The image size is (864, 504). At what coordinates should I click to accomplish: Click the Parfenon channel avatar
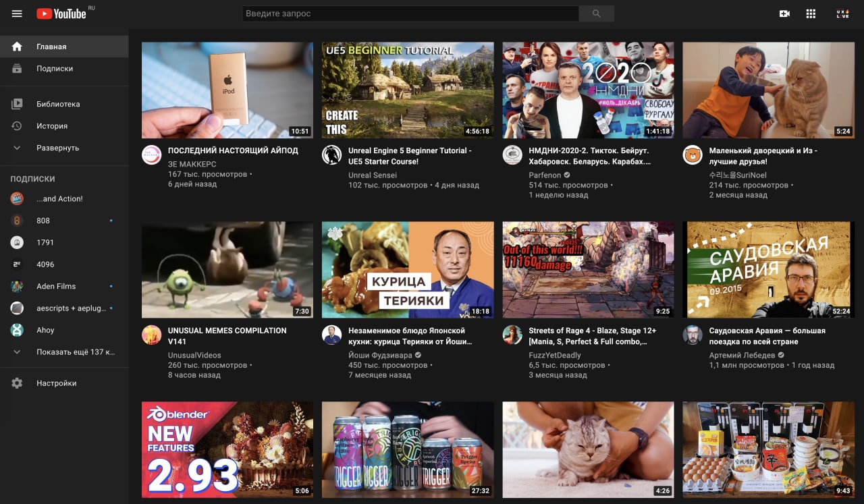click(x=512, y=155)
